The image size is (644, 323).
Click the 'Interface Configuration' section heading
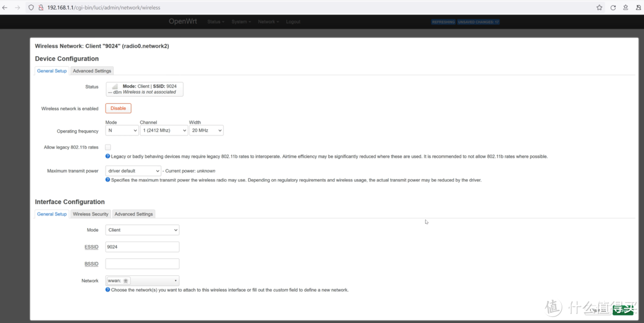(x=70, y=202)
